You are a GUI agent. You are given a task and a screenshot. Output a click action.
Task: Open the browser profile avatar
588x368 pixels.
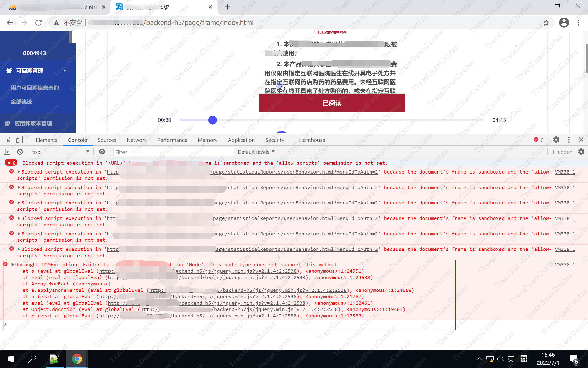click(564, 22)
